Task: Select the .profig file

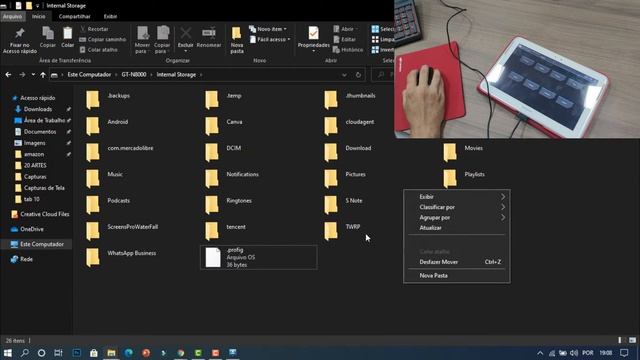Action: [258, 257]
